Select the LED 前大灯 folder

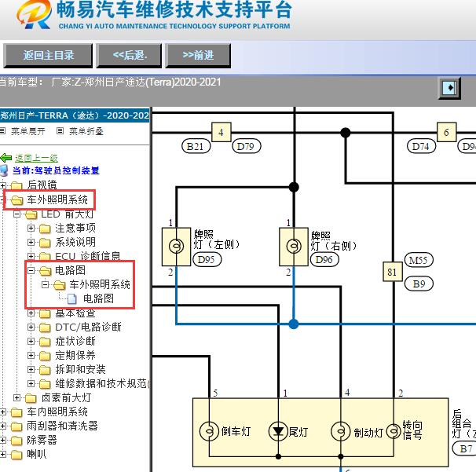(x=67, y=214)
